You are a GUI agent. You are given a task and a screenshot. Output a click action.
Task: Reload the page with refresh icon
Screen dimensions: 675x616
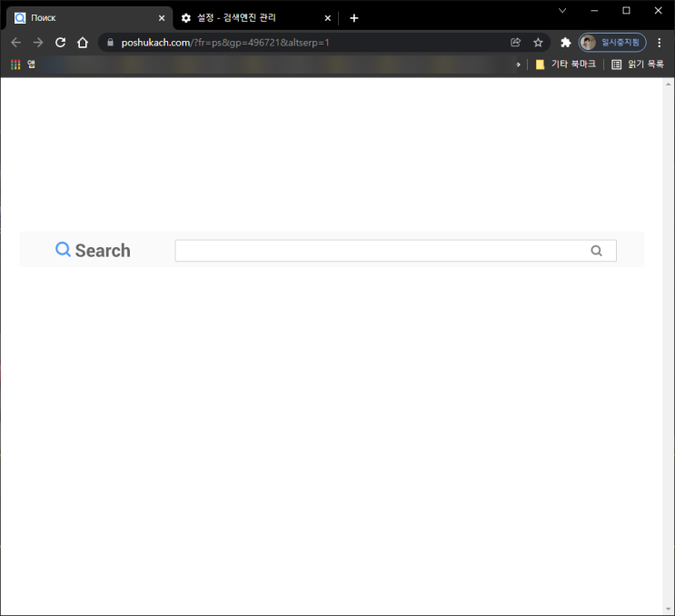coord(60,42)
